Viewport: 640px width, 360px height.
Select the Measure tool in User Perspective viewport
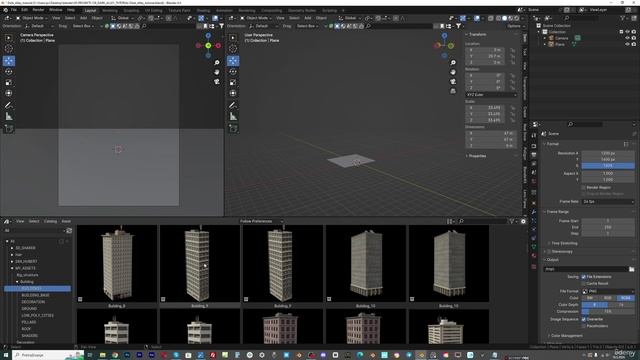(233, 117)
